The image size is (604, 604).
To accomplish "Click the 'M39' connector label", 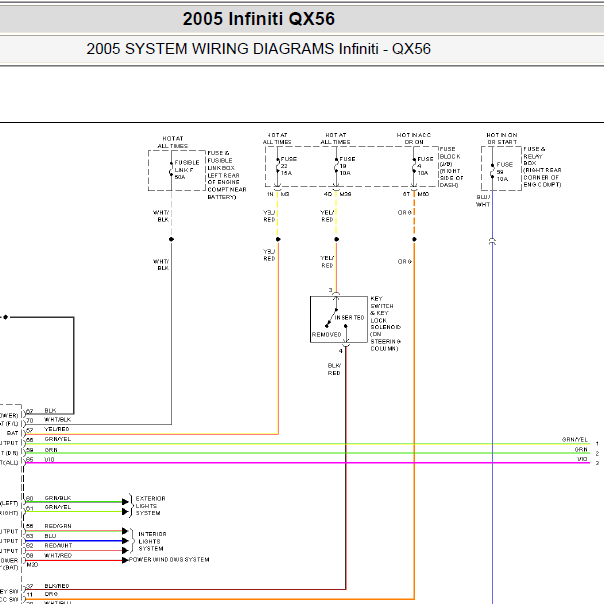I will (346, 194).
